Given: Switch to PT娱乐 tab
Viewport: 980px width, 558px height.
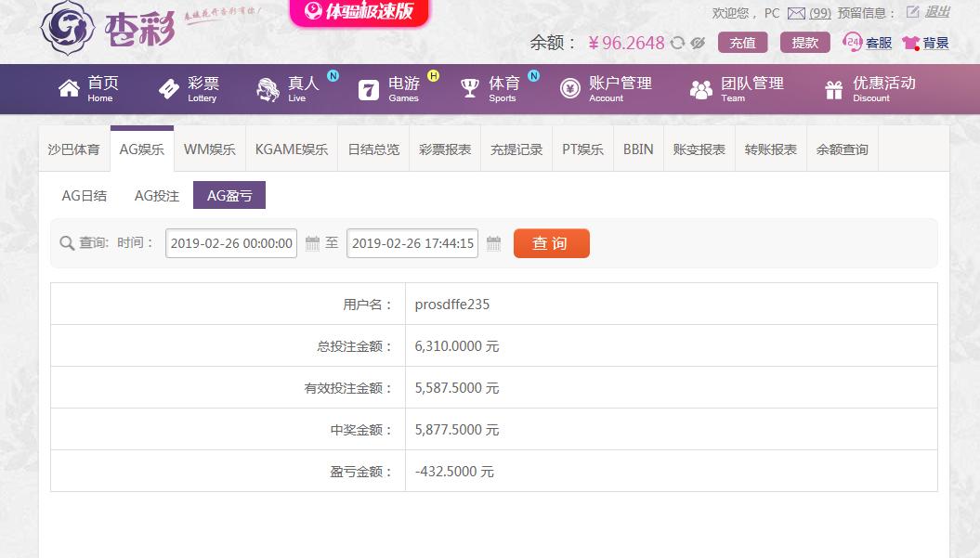Looking at the screenshot, I should 582,149.
